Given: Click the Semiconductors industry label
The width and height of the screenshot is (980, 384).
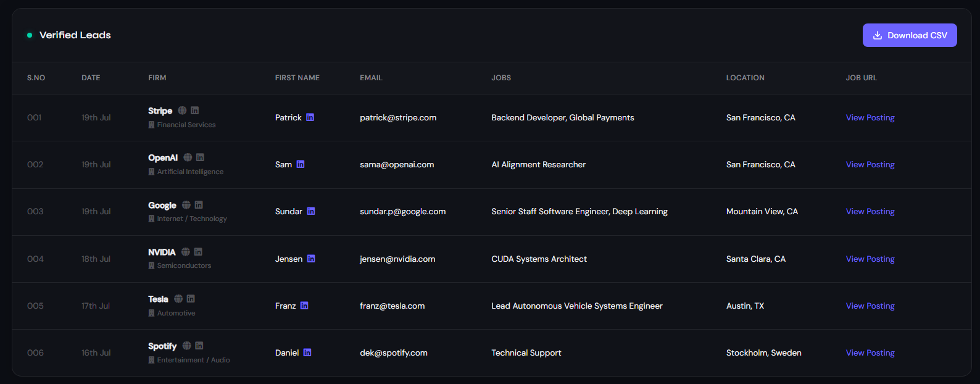Looking at the screenshot, I should tap(184, 265).
